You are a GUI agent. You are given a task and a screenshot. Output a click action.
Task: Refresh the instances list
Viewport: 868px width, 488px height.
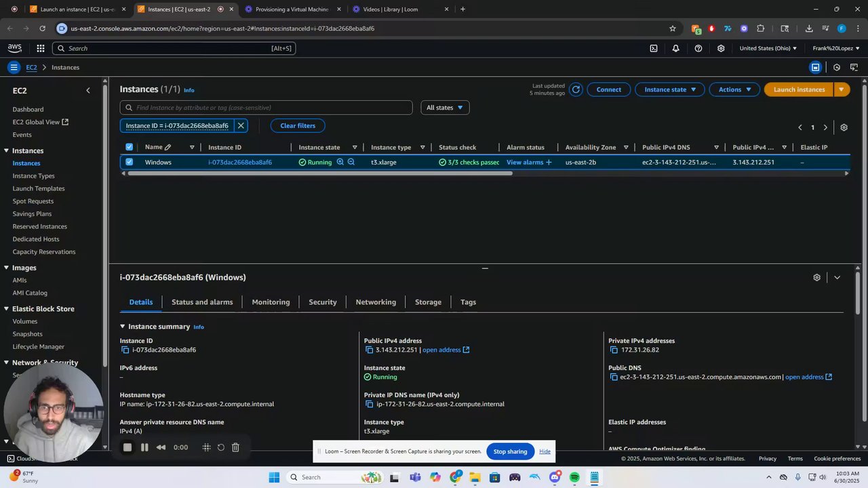(x=576, y=89)
